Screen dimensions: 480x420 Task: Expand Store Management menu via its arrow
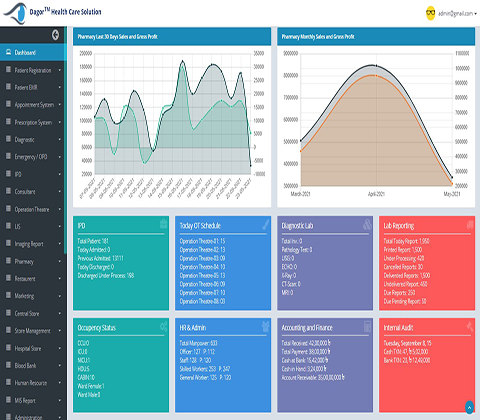60,331
